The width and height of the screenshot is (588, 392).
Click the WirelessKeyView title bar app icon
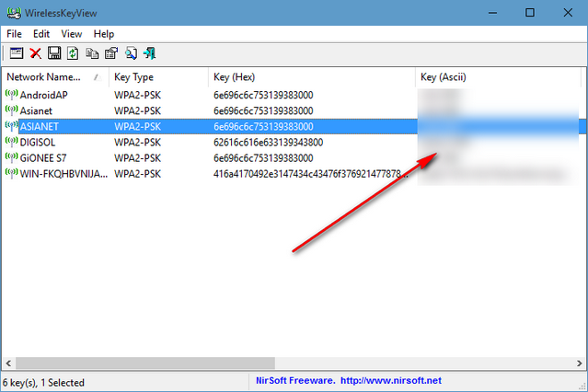click(x=14, y=13)
